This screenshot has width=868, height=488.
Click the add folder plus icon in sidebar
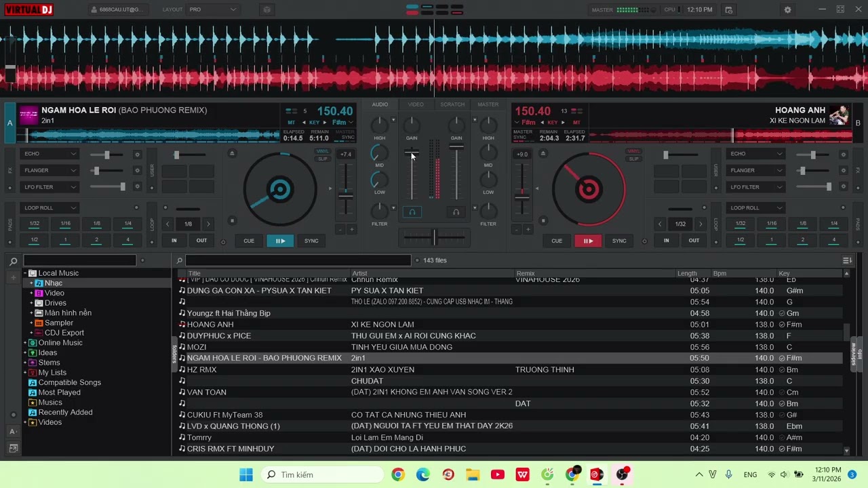(x=13, y=277)
